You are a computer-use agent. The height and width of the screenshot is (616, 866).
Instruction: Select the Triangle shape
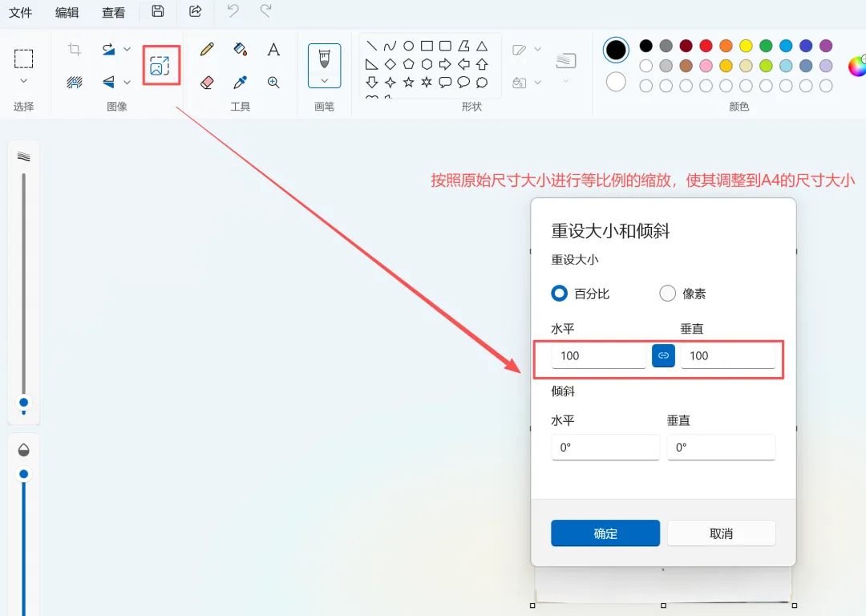coord(482,46)
